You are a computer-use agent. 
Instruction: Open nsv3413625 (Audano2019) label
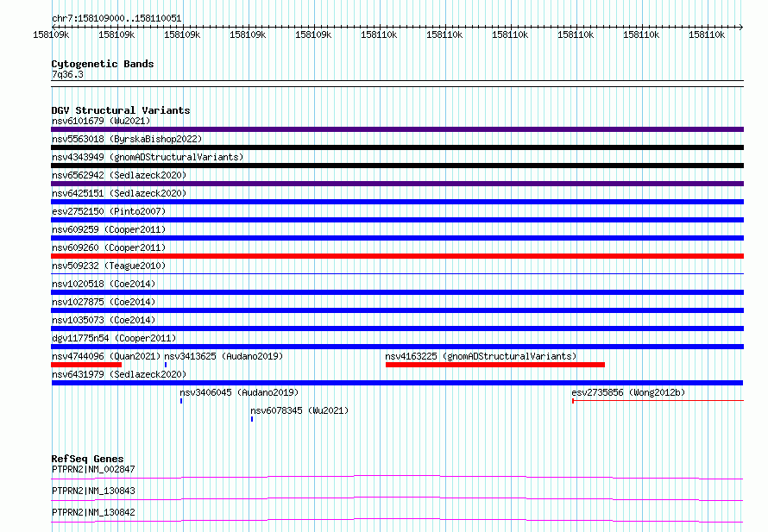[x=223, y=356]
